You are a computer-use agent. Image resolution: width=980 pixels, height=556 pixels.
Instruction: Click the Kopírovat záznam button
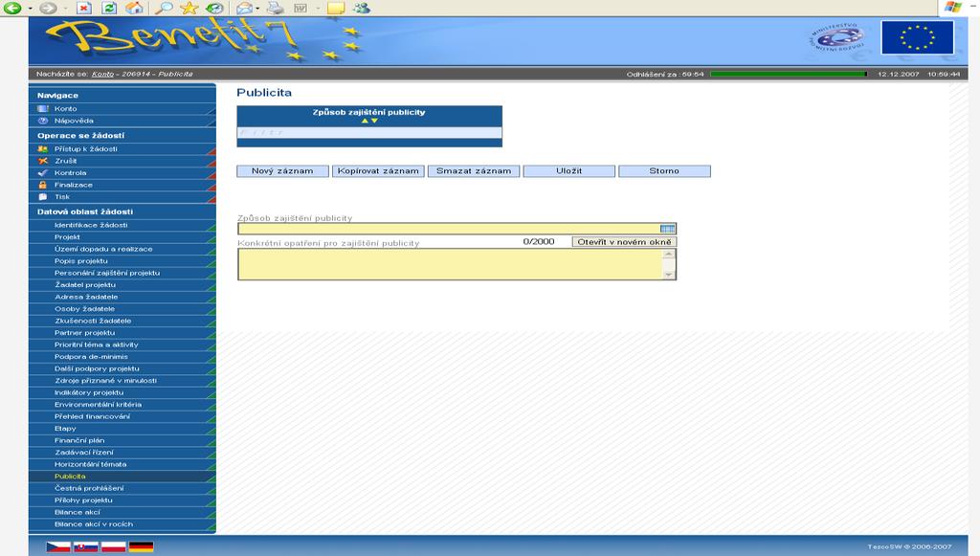(378, 171)
